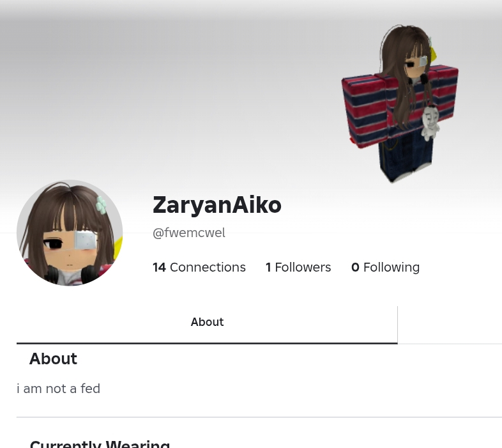Click the white eye patch on headshot
The image size is (502, 448).
click(x=84, y=240)
